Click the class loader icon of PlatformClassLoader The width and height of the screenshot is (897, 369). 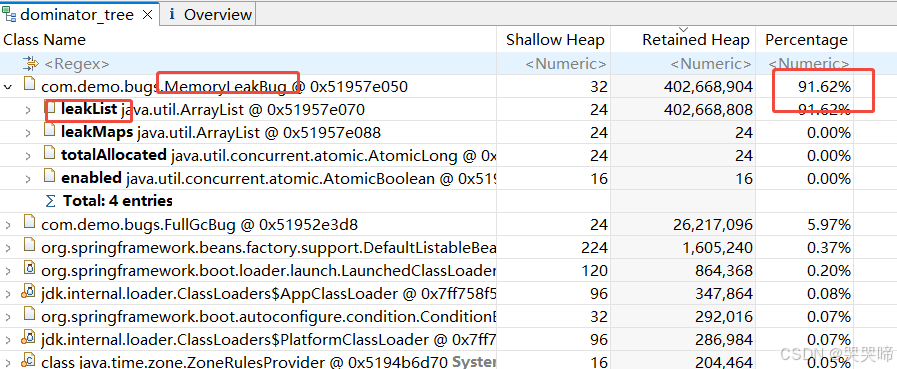(27, 338)
